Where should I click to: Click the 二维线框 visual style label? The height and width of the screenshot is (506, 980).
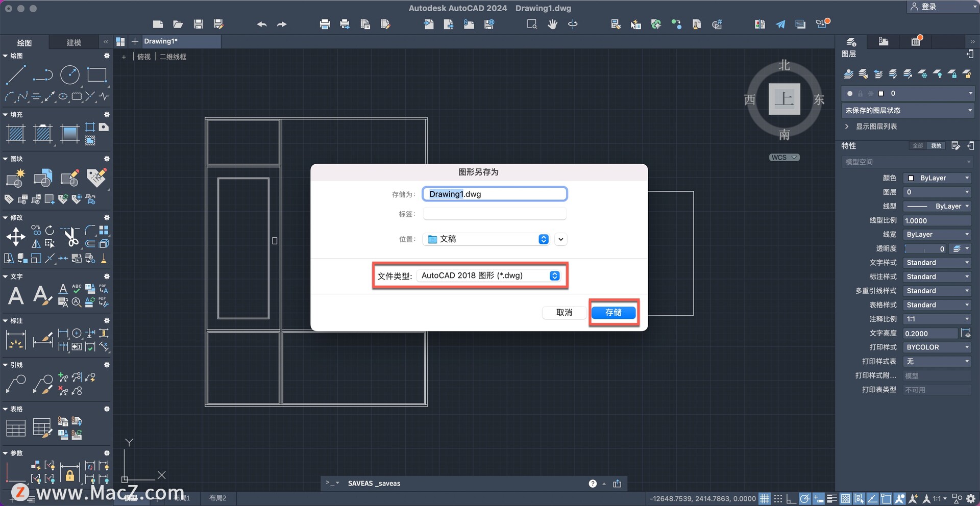[x=173, y=57]
